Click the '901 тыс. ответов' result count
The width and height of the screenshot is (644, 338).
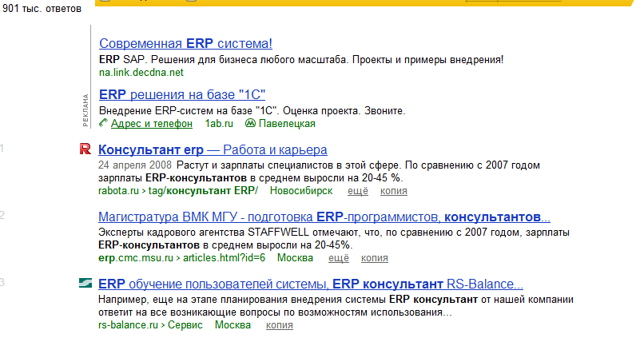[x=42, y=9]
